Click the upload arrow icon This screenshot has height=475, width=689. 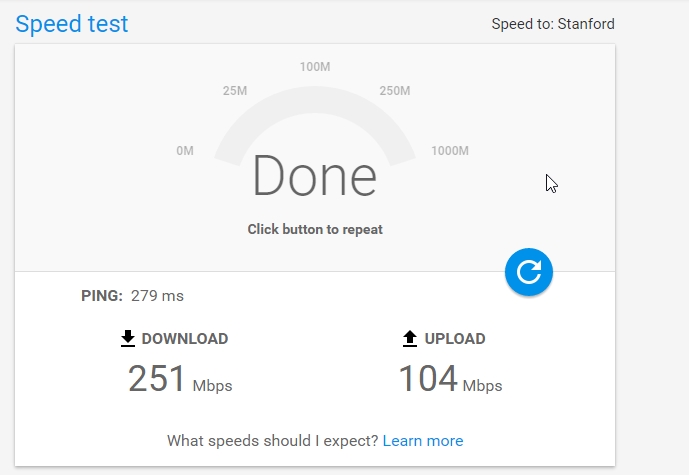pyautogui.click(x=409, y=339)
